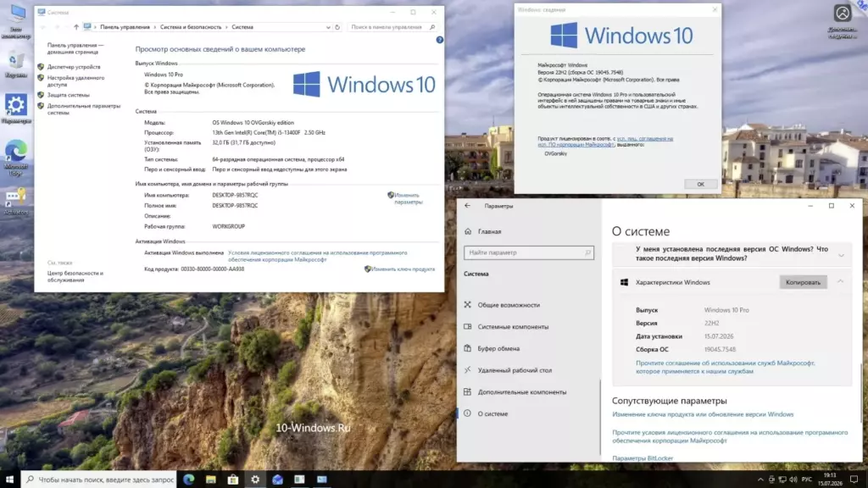The height and width of the screenshot is (488, 868).
Task: Copy the Windows characteristics with Копировать
Action: pos(803,282)
